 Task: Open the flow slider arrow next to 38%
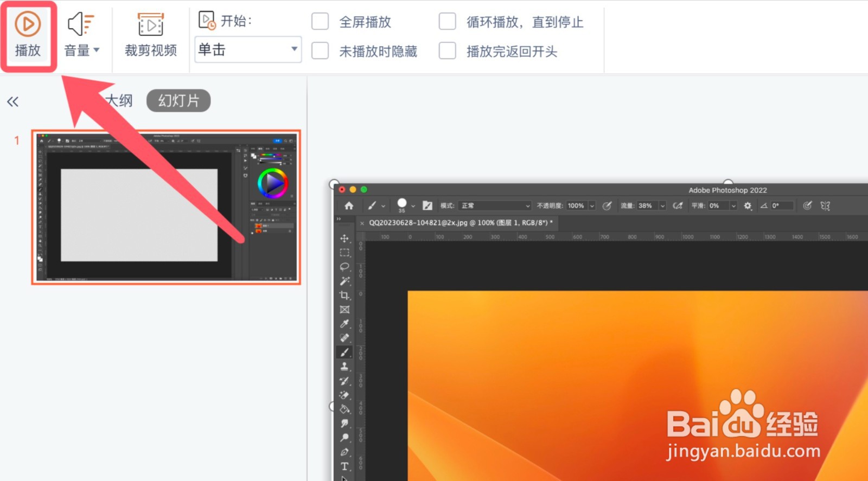coord(662,206)
